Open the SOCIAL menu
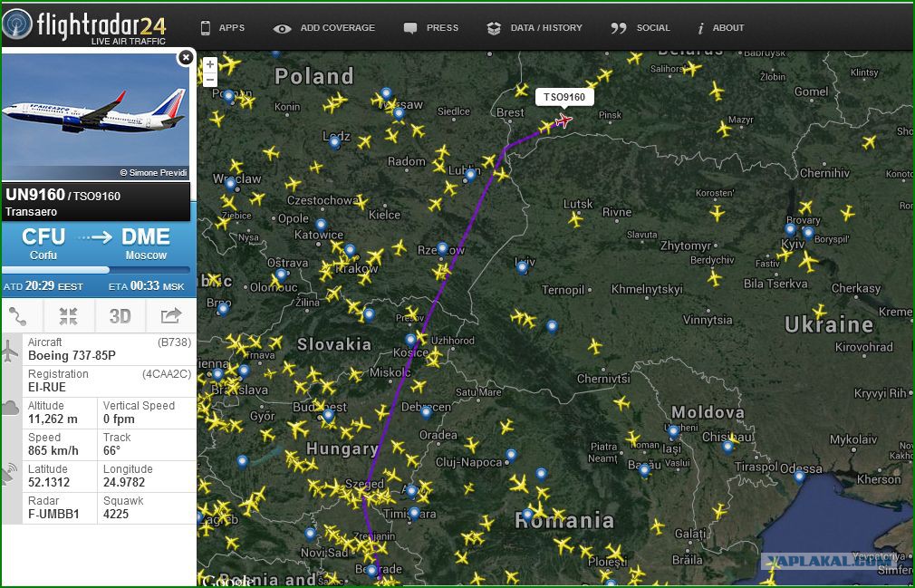 pos(640,27)
